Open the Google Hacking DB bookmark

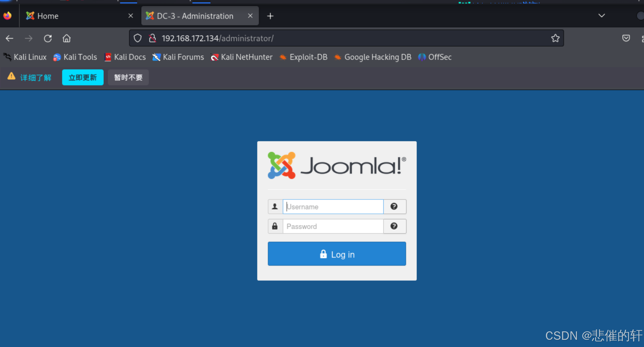tap(373, 57)
